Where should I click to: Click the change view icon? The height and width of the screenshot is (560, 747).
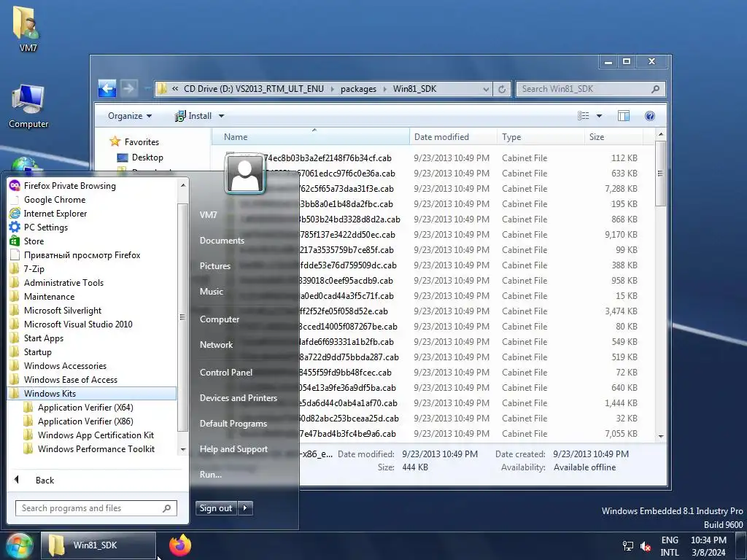pyautogui.click(x=584, y=116)
